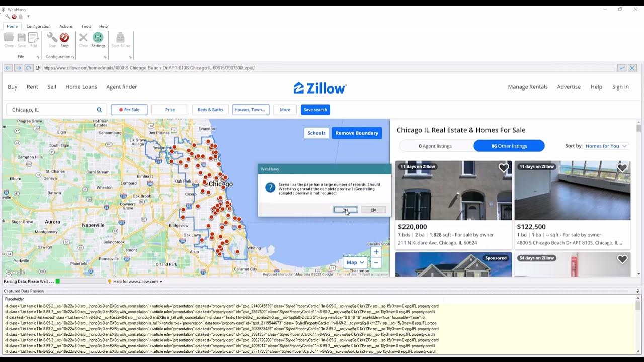Open the Advertise link
This screenshot has height=362, width=644.
pos(569,87)
